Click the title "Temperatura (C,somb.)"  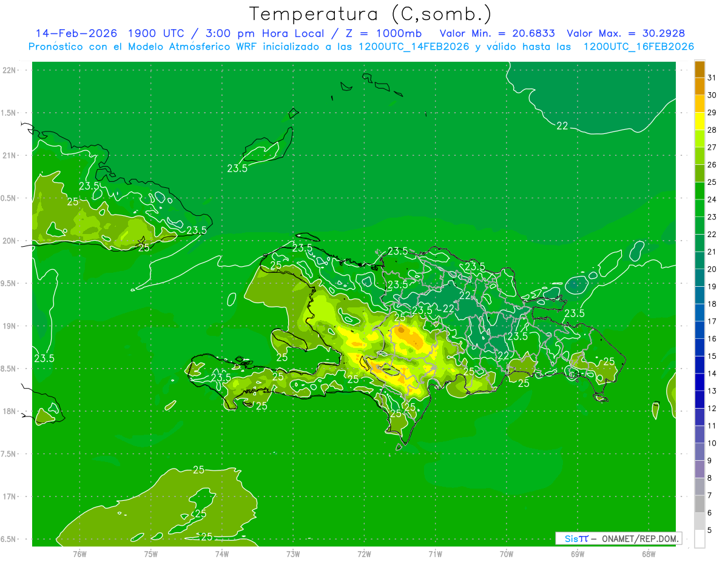pyautogui.click(x=371, y=14)
